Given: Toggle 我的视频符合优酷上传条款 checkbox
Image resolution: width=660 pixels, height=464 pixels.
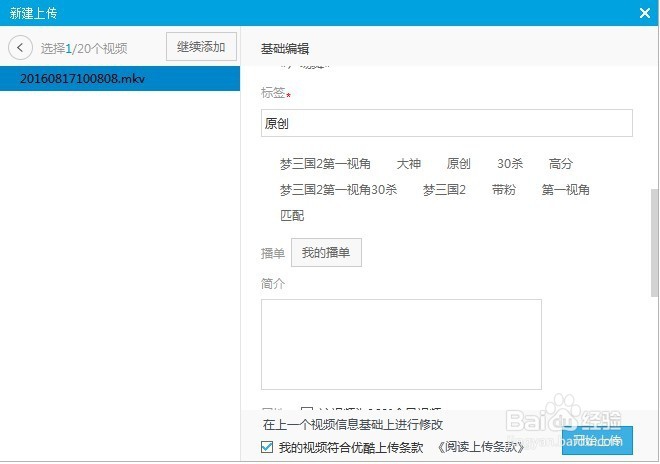Looking at the screenshot, I should point(267,447).
